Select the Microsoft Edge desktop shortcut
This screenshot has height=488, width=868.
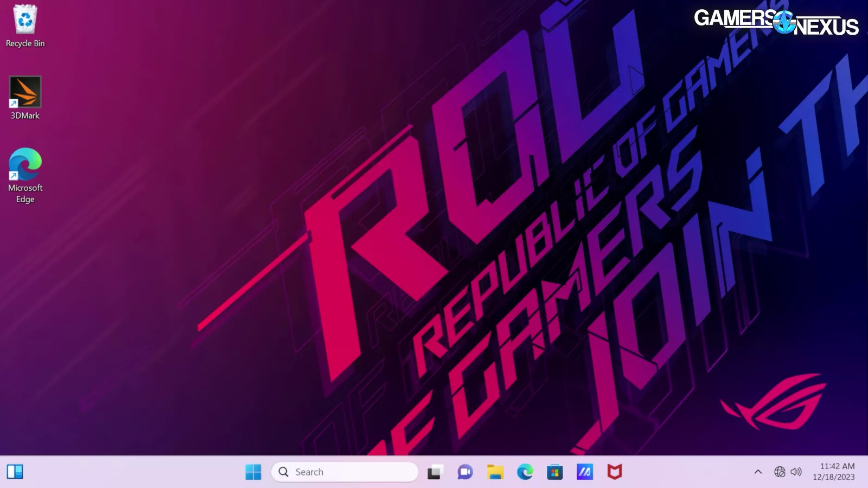[x=25, y=164]
